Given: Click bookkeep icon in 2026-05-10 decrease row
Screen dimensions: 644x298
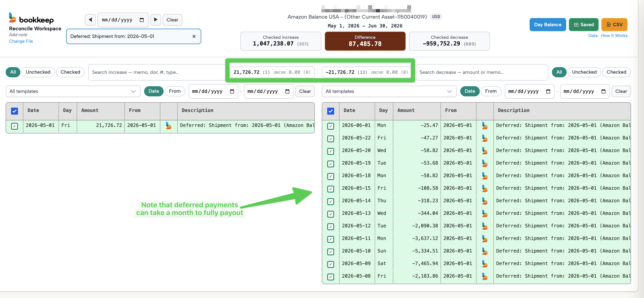Looking at the screenshot, I should point(485,251).
